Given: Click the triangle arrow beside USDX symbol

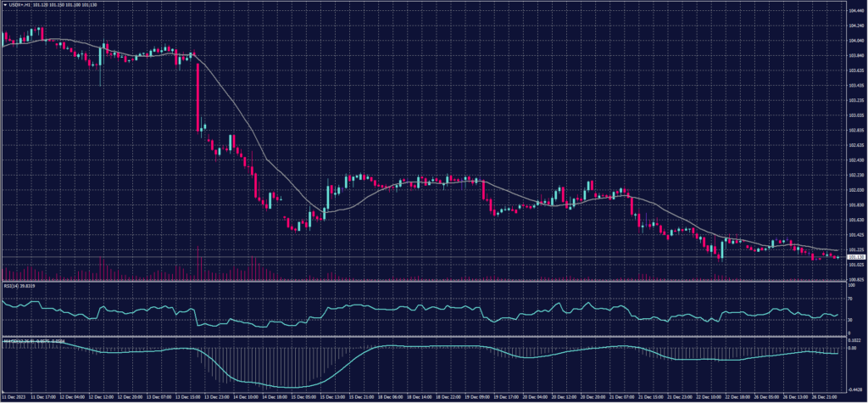Looking at the screenshot, I should 4,3.
